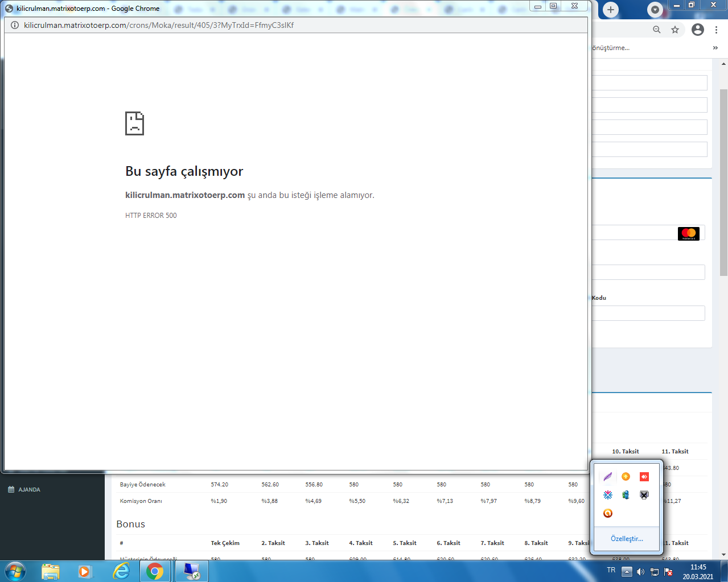This screenshot has width=728, height=582.
Task: Click the purple feather tray icon
Action: pyautogui.click(x=608, y=477)
